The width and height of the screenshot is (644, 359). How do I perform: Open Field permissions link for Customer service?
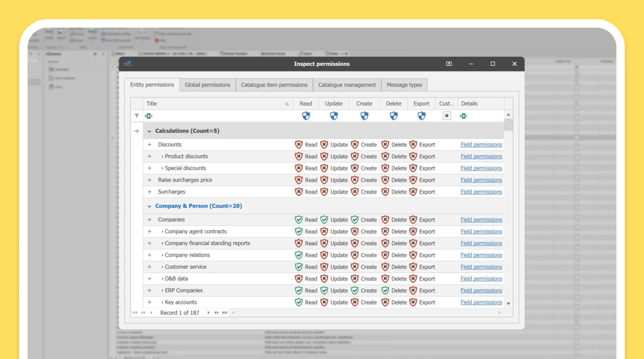tap(481, 267)
